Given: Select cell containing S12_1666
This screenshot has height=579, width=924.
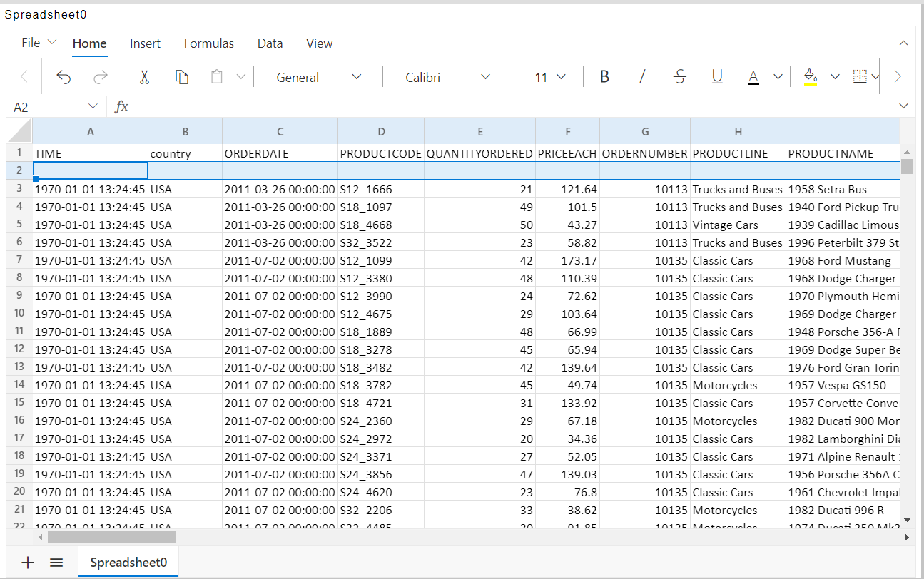Looking at the screenshot, I should click(381, 189).
